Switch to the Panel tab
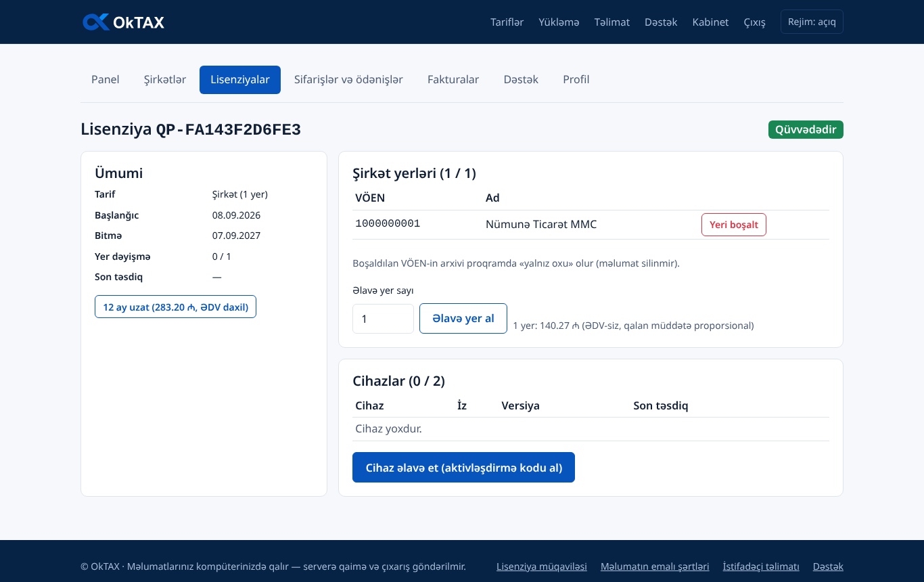924x582 pixels. 106,80
